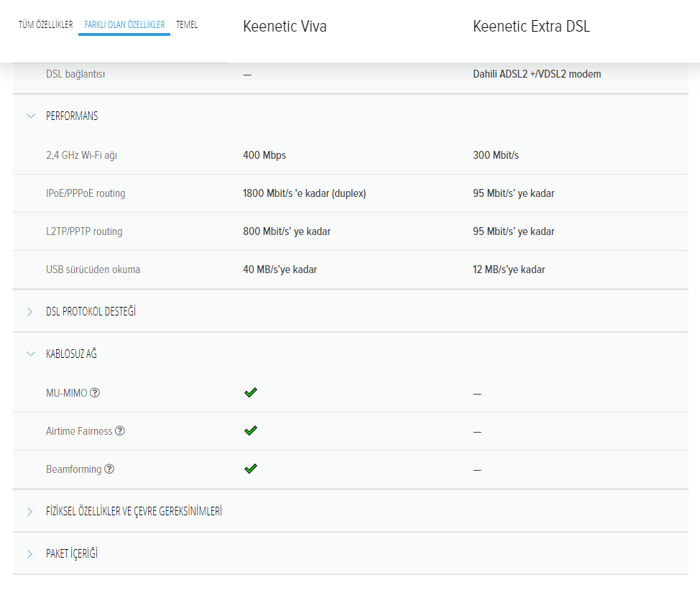The height and width of the screenshot is (590, 700).
Task: Select the Airtime Fairness row label
Action: 79,431
